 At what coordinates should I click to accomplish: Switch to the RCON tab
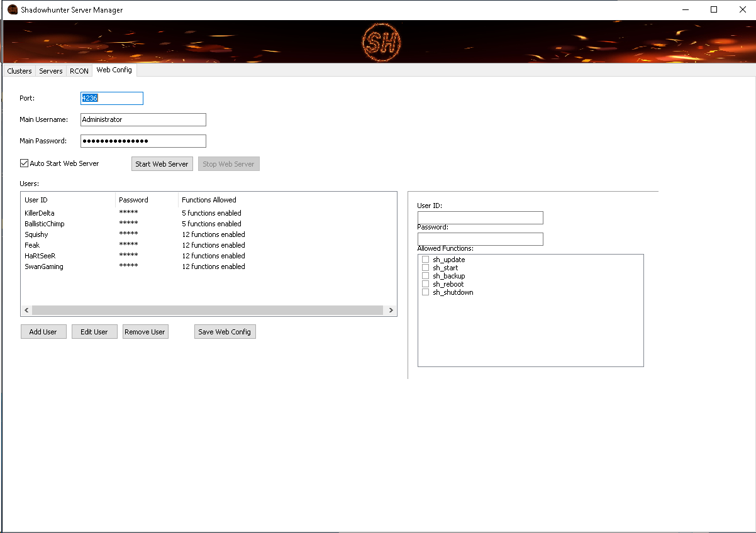79,70
